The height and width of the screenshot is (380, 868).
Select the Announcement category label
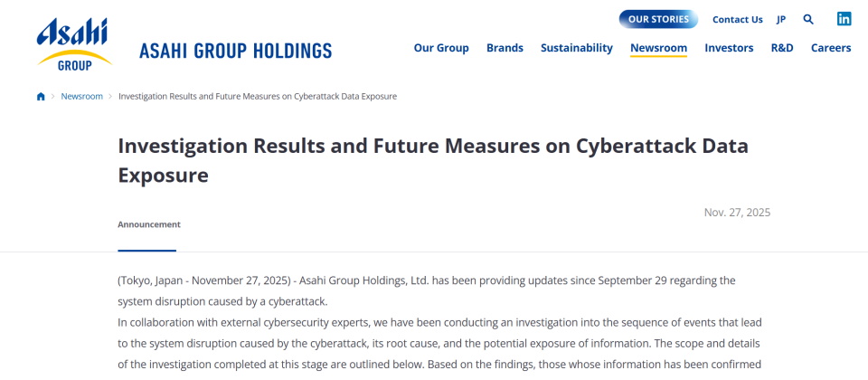click(x=149, y=224)
